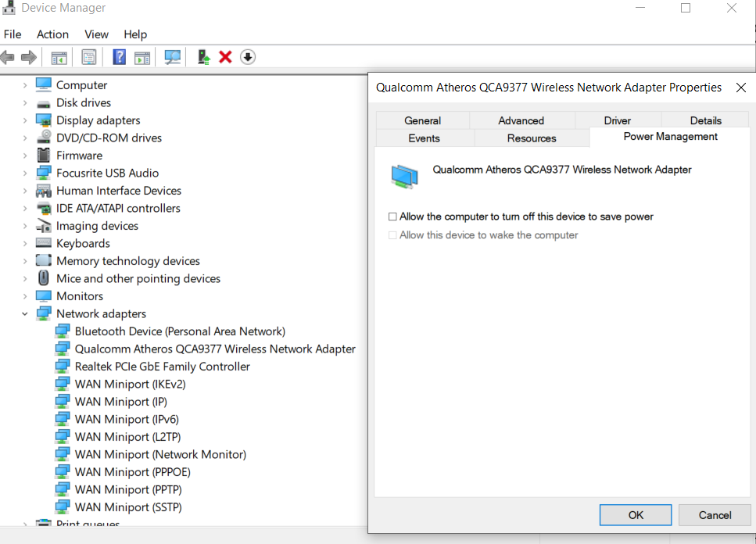The width and height of the screenshot is (756, 544).
Task: Open the View menu
Action: pos(96,34)
